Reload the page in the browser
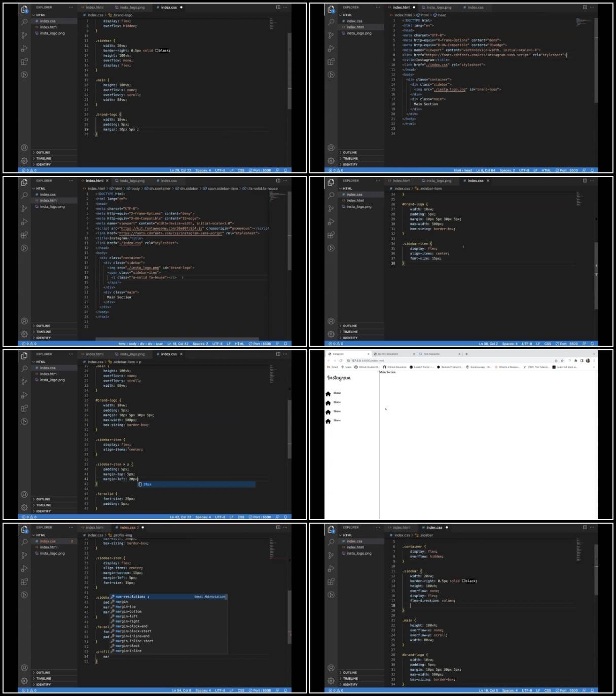616x696 pixels. 341,360
